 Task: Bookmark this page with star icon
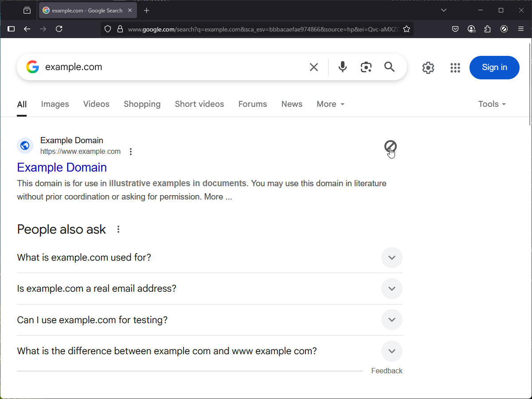pyautogui.click(x=406, y=29)
